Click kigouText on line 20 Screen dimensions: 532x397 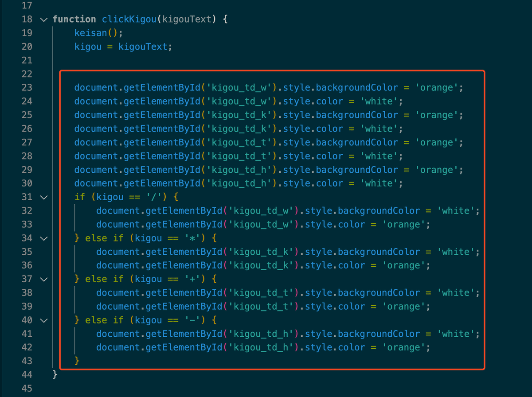(143, 47)
